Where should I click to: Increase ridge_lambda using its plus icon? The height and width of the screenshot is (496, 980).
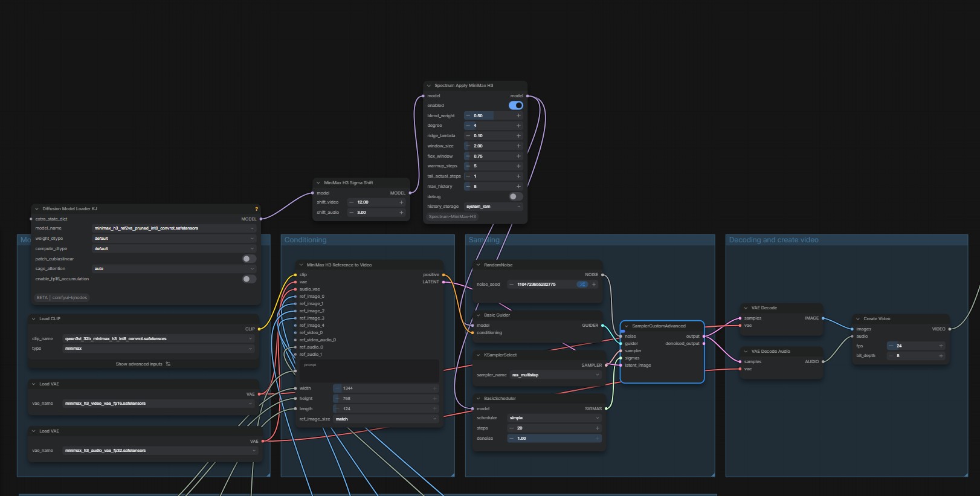point(518,136)
